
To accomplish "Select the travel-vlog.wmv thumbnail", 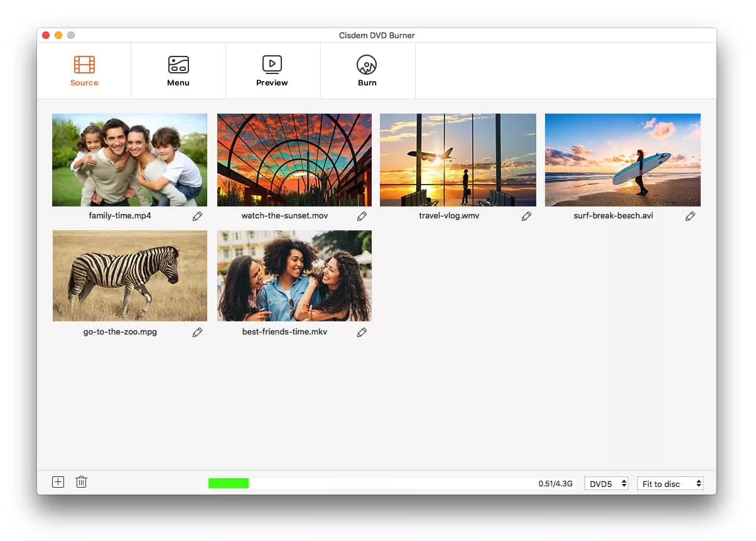I will 458,159.
